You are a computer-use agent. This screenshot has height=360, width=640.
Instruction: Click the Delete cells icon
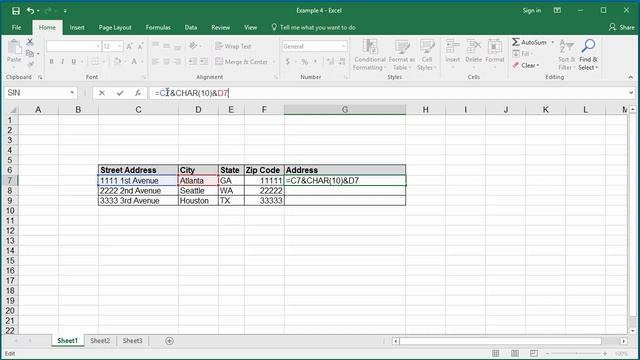tap(473, 47)
